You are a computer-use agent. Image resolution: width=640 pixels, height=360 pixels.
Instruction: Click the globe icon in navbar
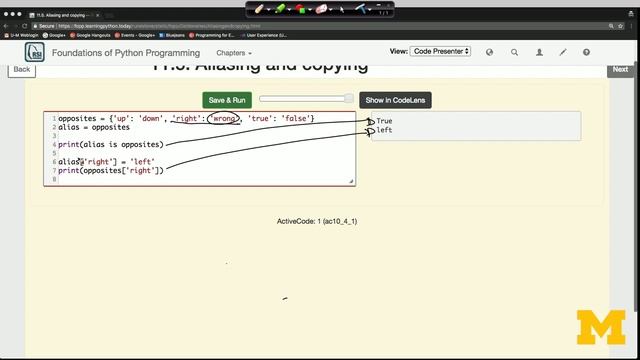click(489, 52)
